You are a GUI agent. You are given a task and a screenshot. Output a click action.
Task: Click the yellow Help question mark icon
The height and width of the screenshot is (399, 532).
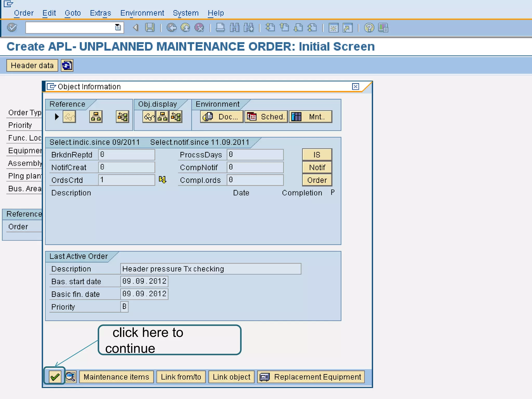coord(369,28)
